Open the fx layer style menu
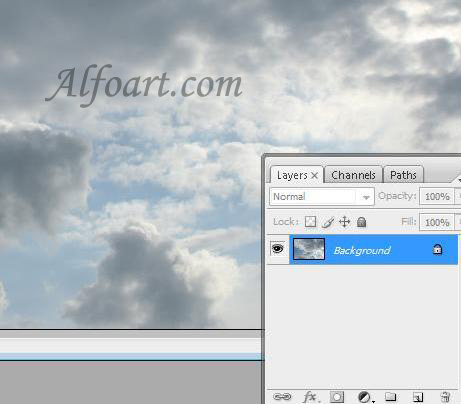The height and width of the screenshot is (404, 461). (x=310, y=397)
